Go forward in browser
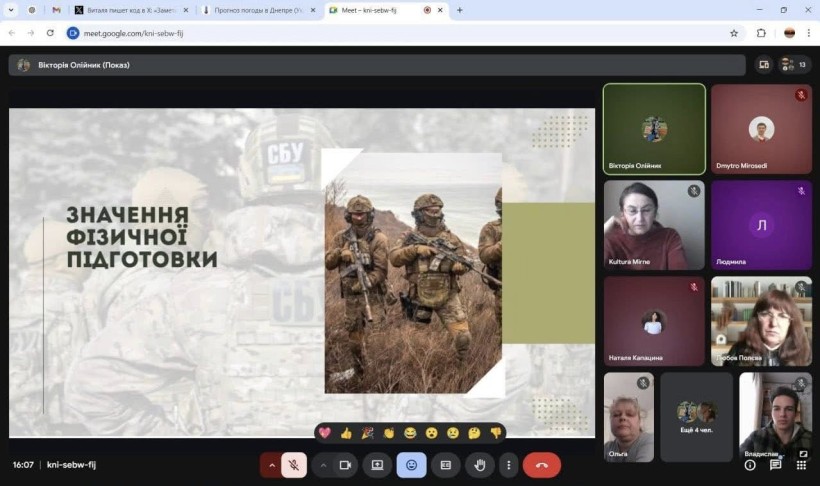This screenshot has height=486, width=820. pyautogui.click(x=31, y=33)
